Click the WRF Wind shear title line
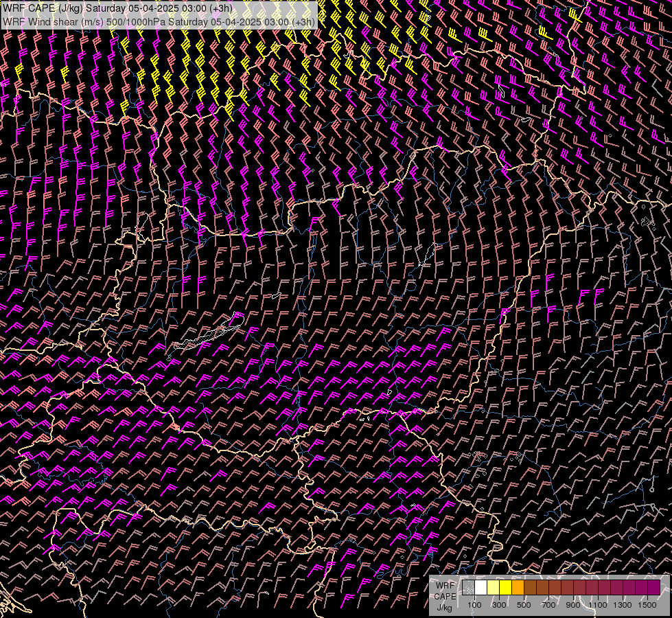 coord(159,22)
